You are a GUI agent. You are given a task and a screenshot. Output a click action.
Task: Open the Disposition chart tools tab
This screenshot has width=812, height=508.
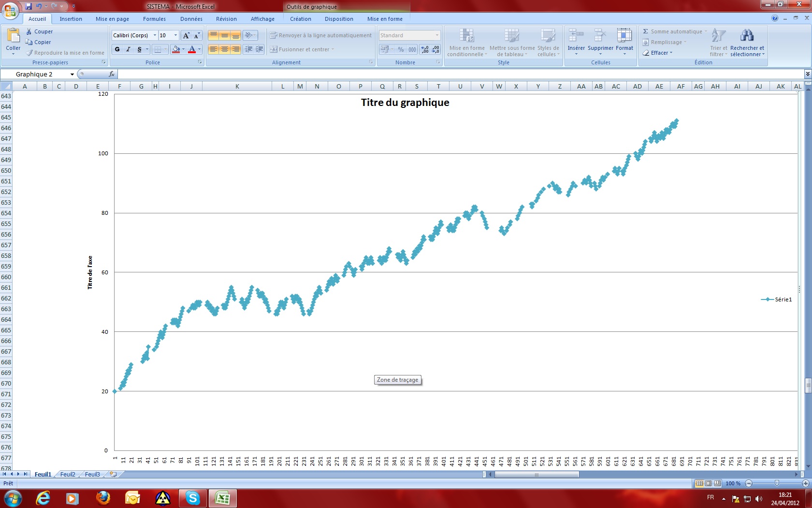click(x=339, y=19)
